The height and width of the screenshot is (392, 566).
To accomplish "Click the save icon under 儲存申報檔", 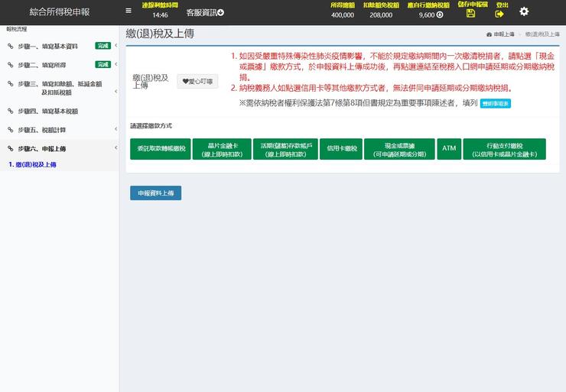I will click(470, 14).
